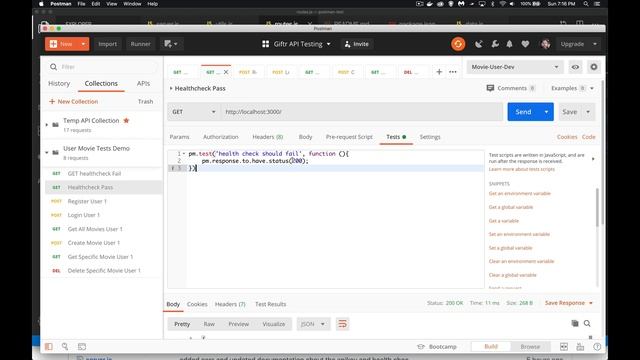This screenshot has height=360, width=640.
Task: Open the Save button dropdown arrow
Action: 588,112
